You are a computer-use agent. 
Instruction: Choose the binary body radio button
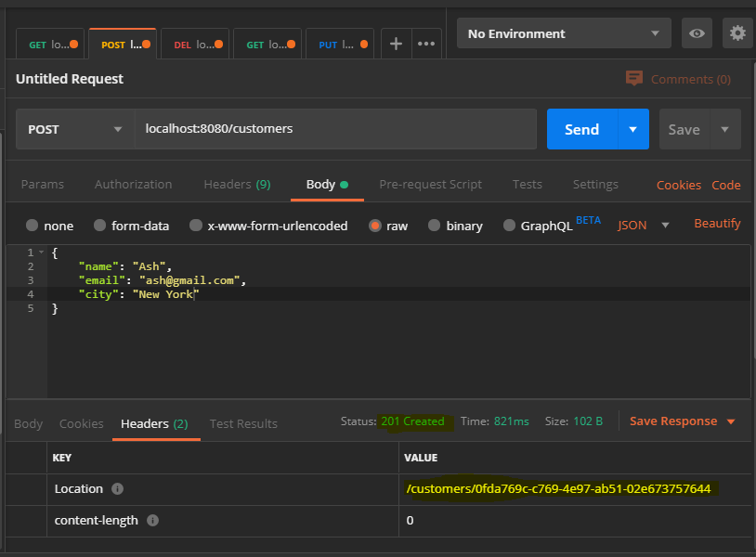(x=434, y=226)
